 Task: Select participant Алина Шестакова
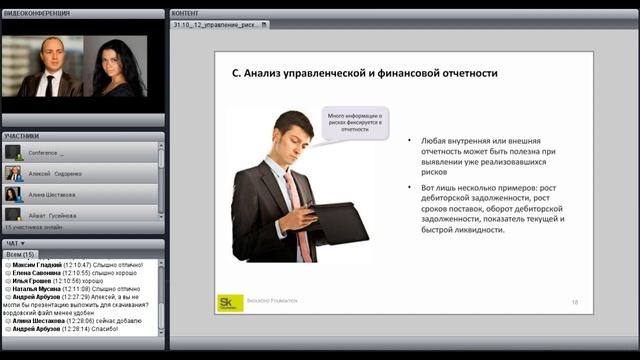click(x=80, y=195)
